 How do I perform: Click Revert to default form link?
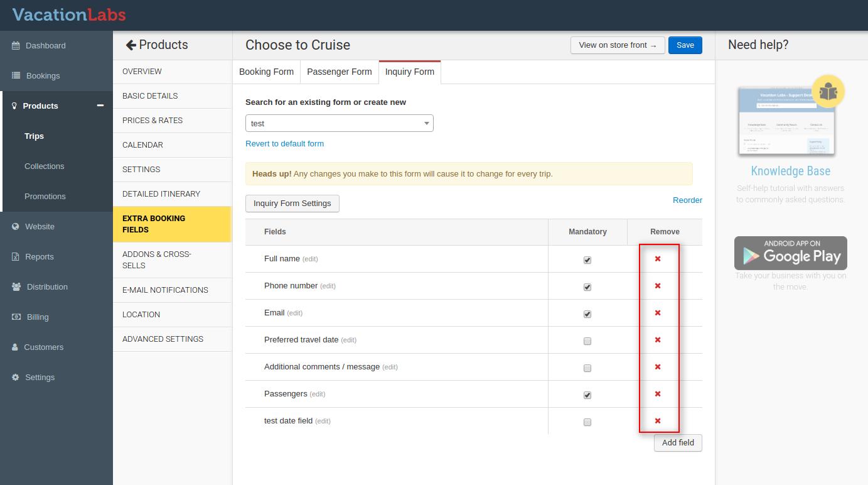[x=284, y=144]
